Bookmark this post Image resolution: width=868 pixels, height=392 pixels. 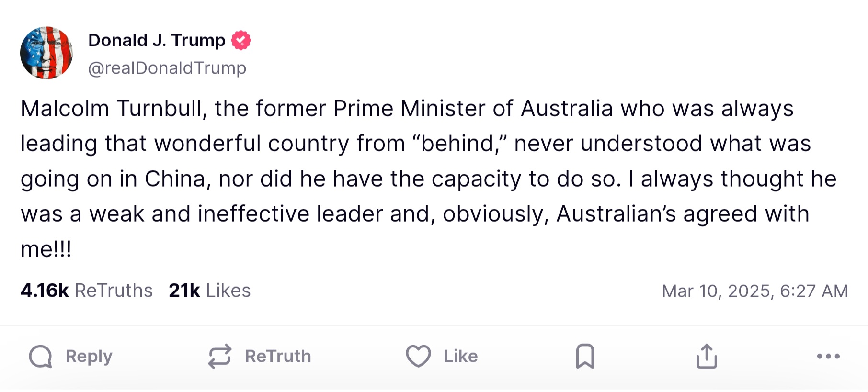click(x=585, y=356)
